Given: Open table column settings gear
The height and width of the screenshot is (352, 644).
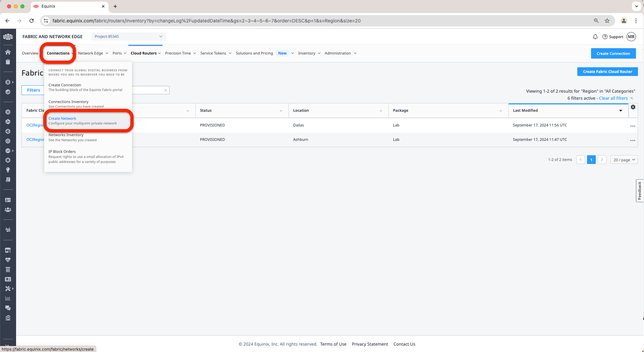Looking at the screenshot, I should pyautogui.click(x=633, y=107).
